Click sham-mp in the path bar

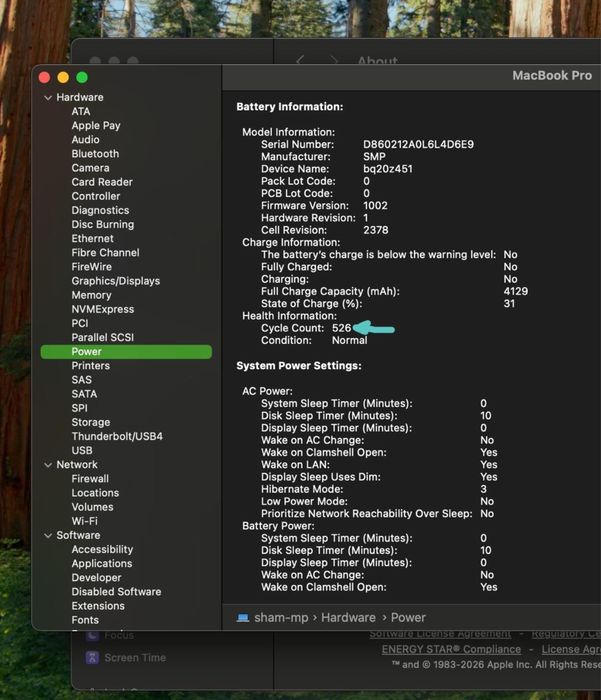click(x=281, y=618)
